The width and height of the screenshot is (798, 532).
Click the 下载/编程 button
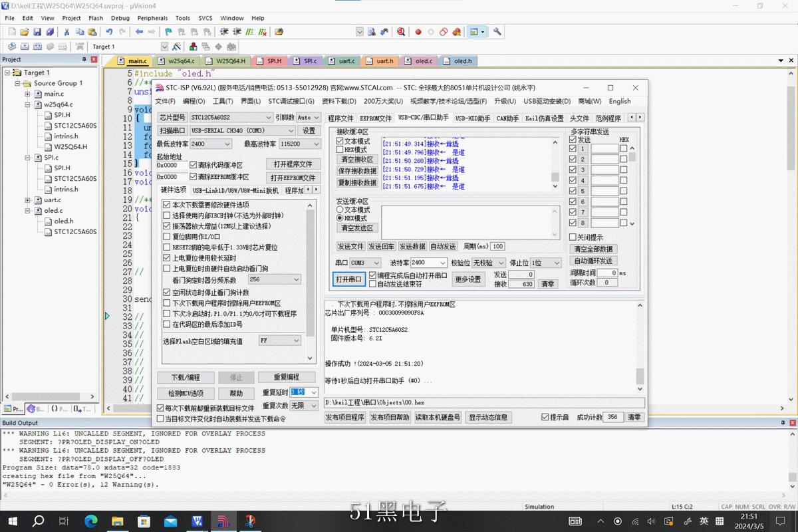click(x=186, y=377)
